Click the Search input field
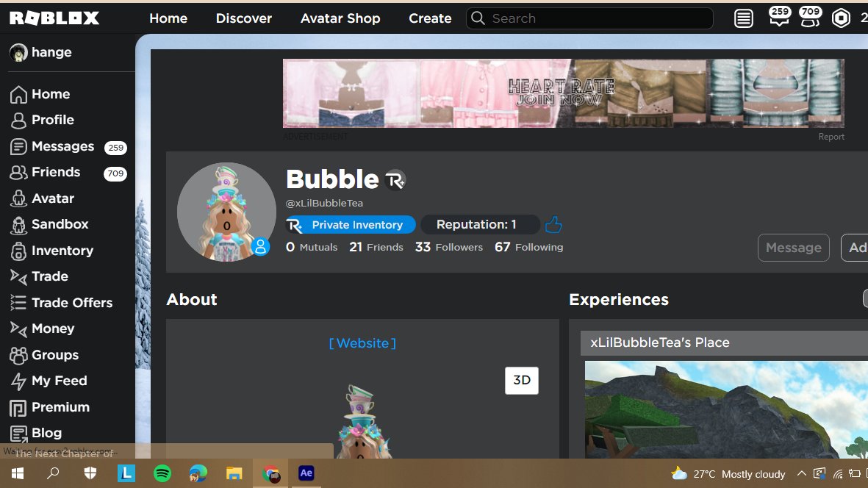868x488 pixels. [x=589, y=18]
